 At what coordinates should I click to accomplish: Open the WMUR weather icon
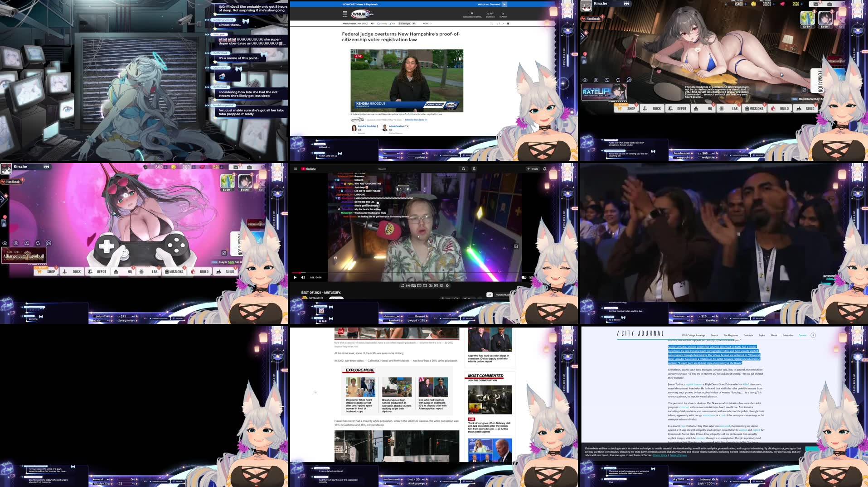[x=490, y=14]
